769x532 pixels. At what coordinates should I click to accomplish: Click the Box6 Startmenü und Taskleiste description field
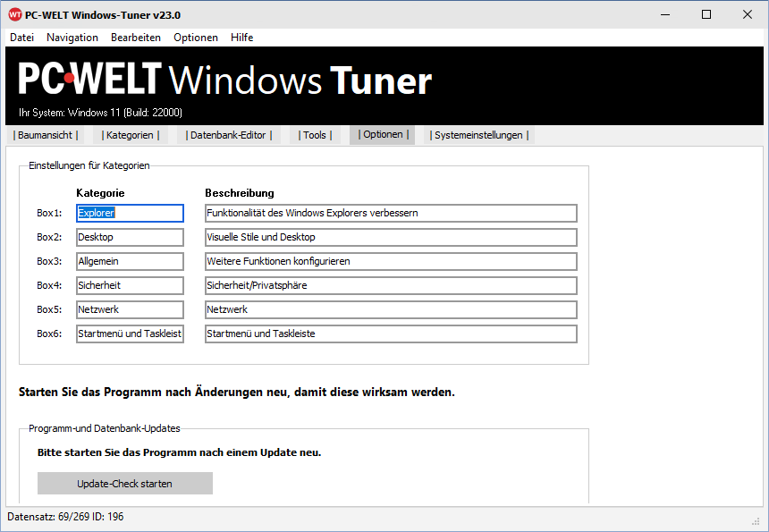tap(391, 334)
